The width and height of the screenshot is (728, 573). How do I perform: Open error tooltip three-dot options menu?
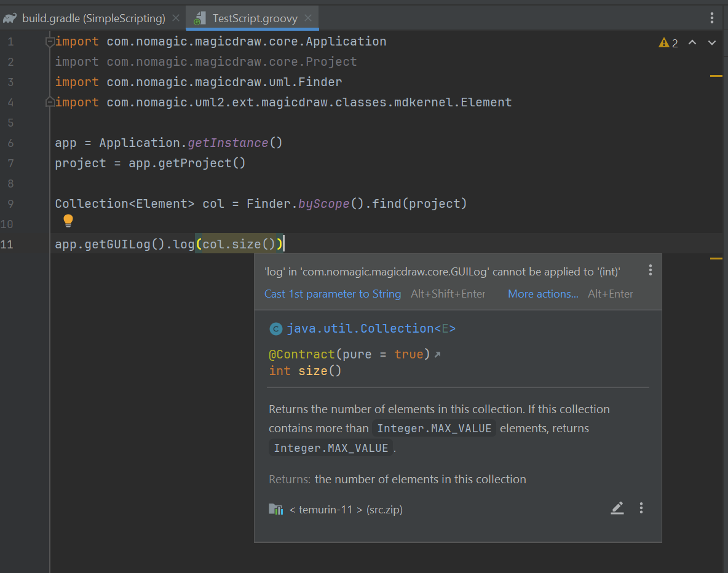click(650, 271)
